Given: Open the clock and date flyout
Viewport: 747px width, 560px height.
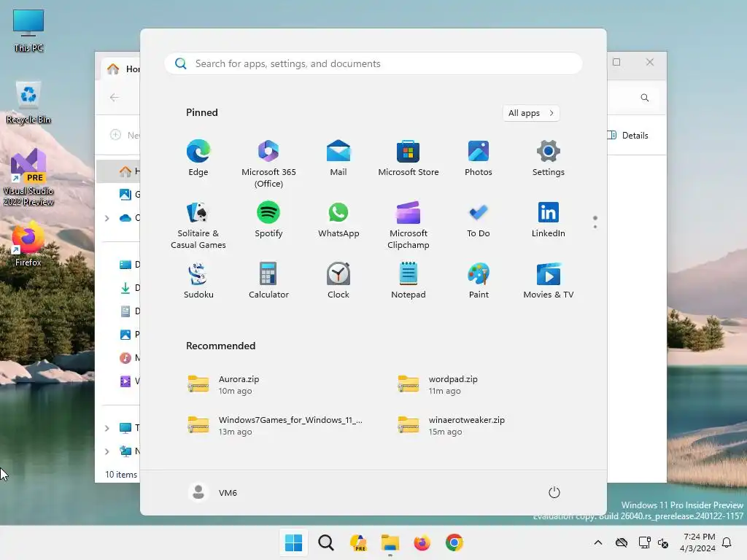Looking at the screenshot, I should tap(697, 542).
